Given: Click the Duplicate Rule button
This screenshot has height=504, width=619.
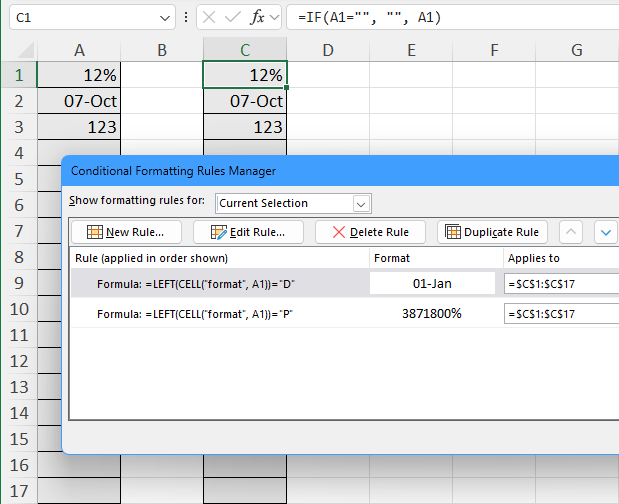Looking at the screenshot, I should pos(492,232).
